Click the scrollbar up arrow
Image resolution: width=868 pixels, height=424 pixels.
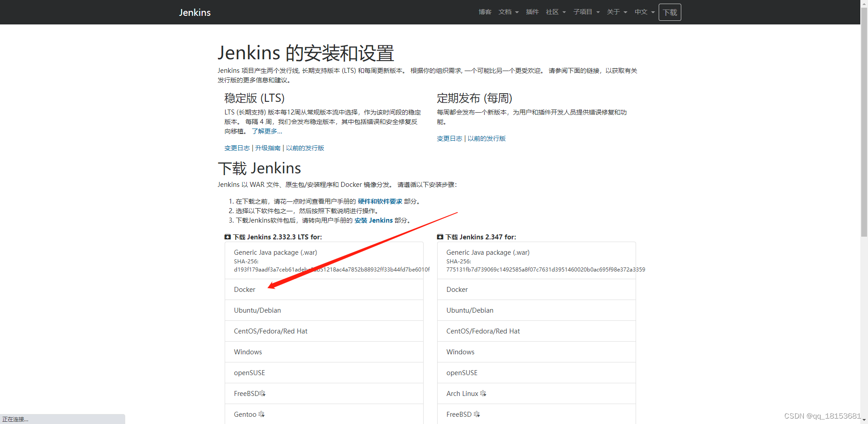pyautogui.click(x=864, y=3)
